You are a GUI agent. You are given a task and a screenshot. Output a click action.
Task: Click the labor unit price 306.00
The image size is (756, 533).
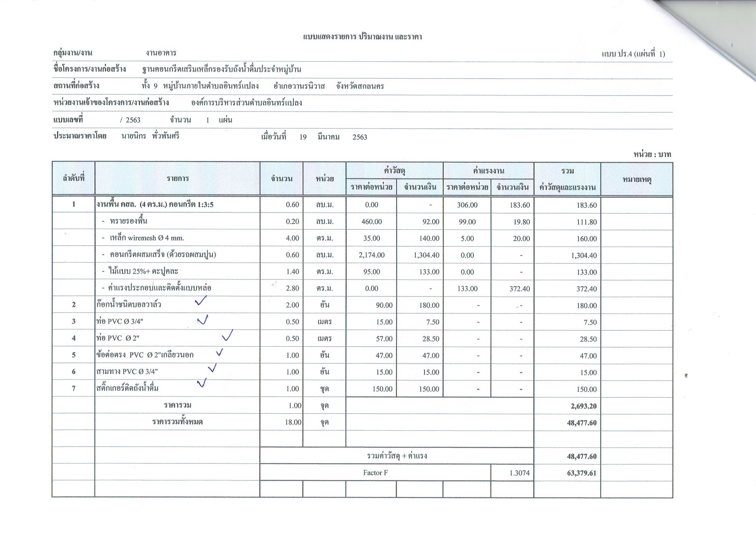point(467,205)
